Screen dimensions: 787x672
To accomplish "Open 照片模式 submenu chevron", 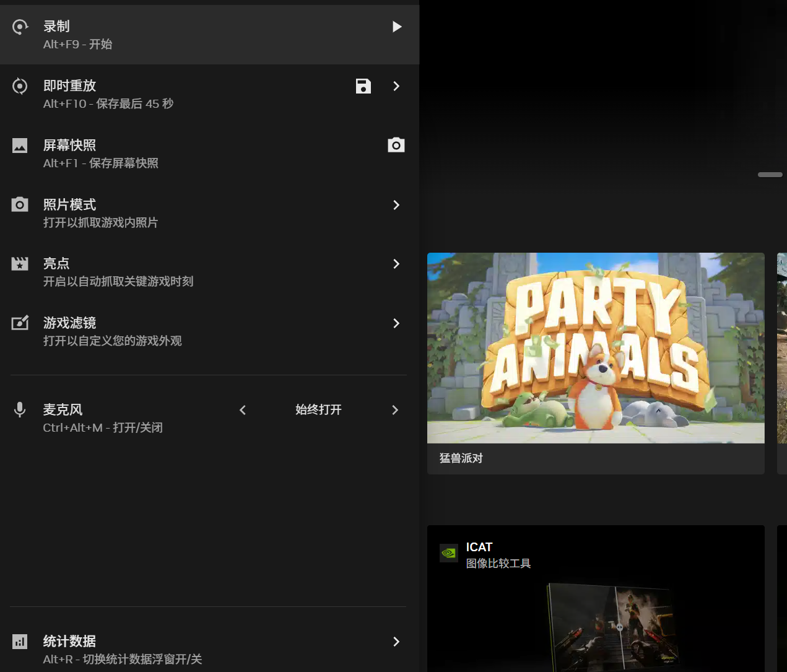I will [396, 205].
